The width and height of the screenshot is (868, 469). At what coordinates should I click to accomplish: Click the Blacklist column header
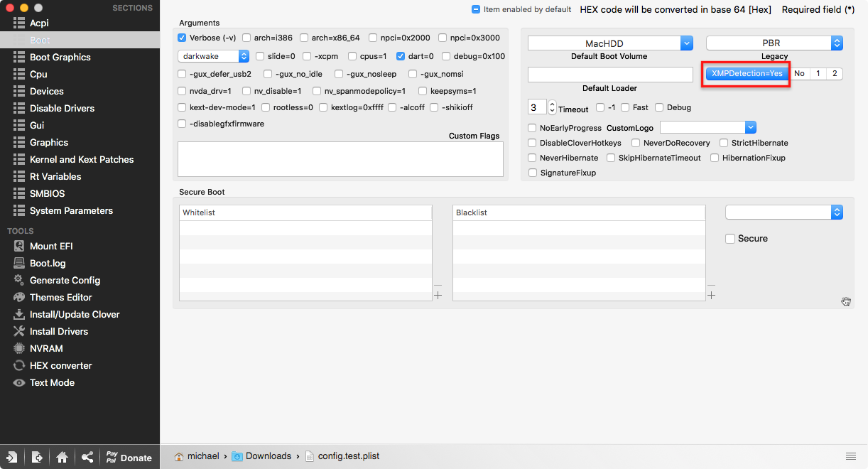pos(579,213)
